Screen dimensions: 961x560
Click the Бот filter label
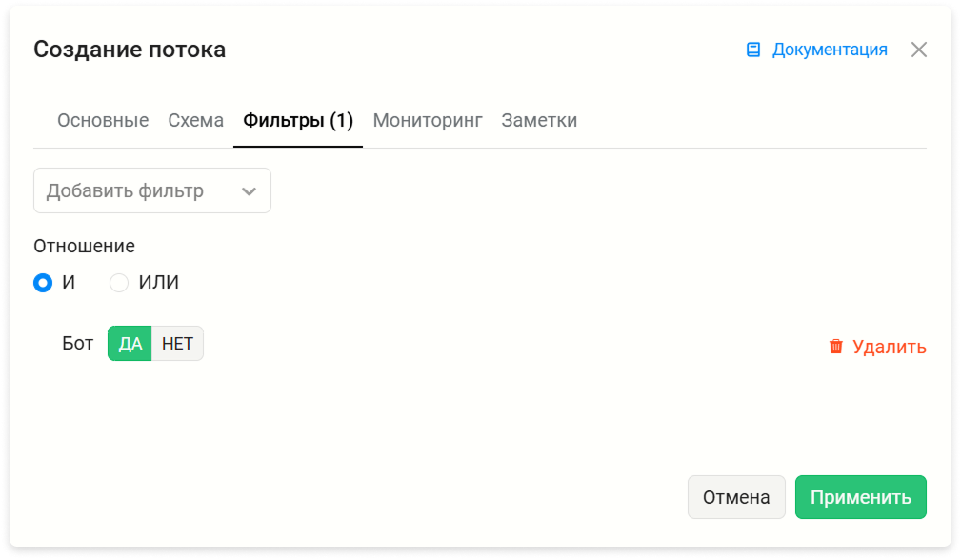coord(78,343)
